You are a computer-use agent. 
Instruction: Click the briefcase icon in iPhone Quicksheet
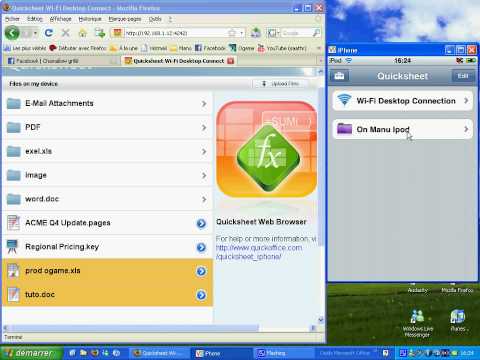[x=339, y=76]
